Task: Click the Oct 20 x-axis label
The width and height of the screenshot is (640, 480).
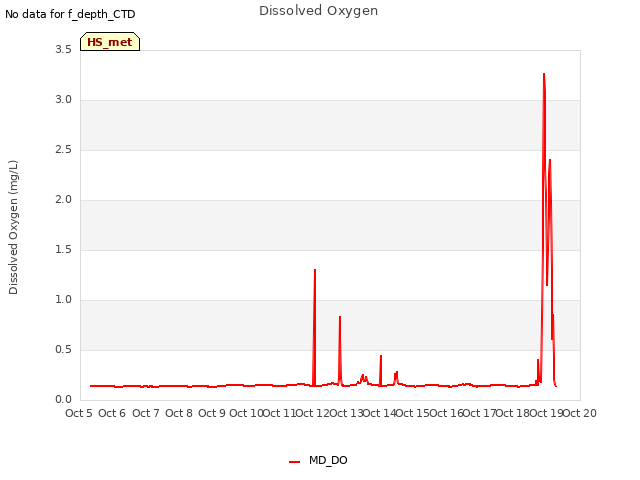Action: point(580,413)
